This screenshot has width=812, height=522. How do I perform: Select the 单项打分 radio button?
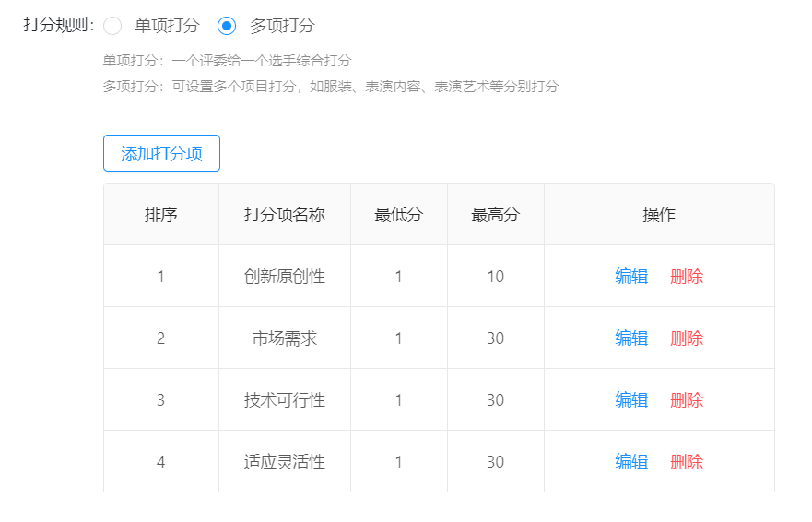(112, 26)
